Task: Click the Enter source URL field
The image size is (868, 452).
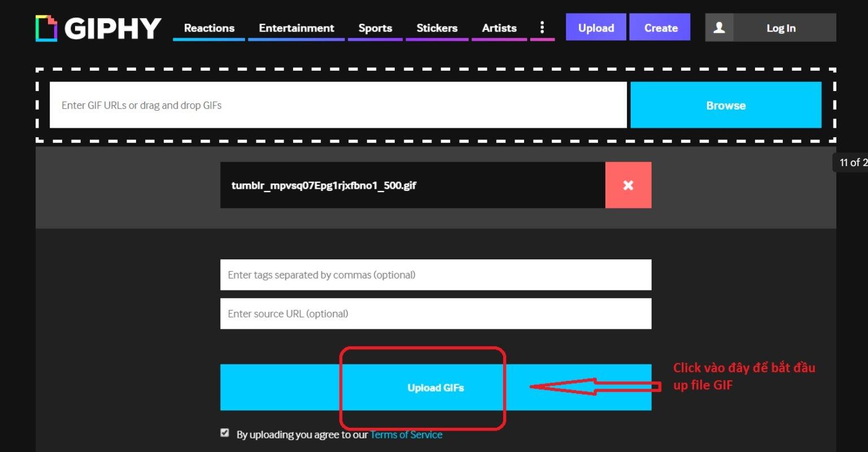Action: (x=435, y=314)
